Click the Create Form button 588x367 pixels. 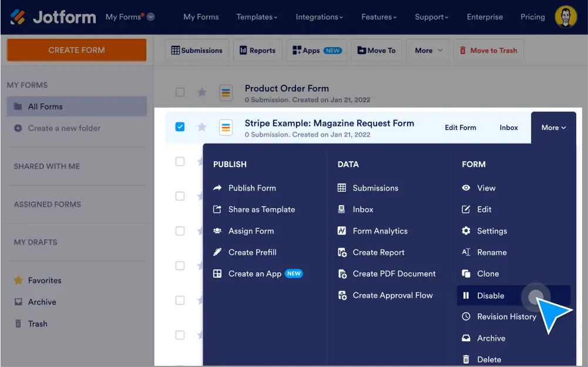(76, 50)
